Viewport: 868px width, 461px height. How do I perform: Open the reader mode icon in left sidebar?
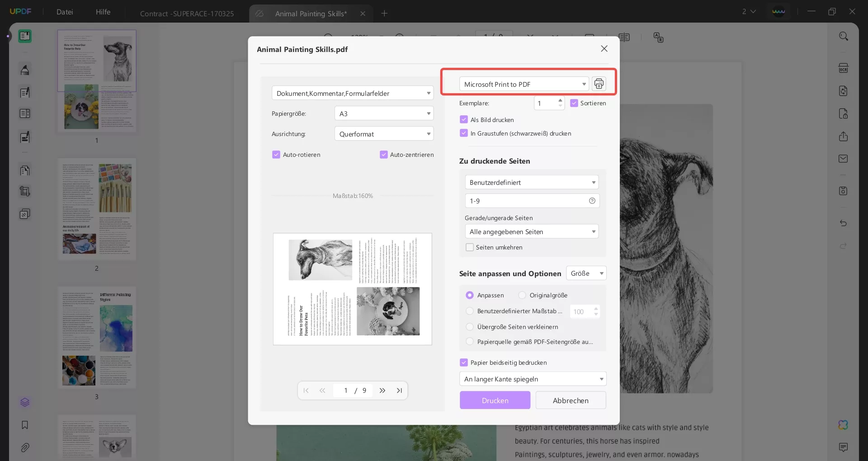click(25, 36)
